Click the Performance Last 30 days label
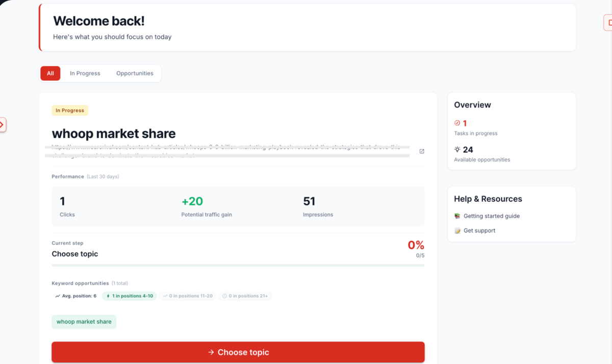 click(x=85, y=176)
